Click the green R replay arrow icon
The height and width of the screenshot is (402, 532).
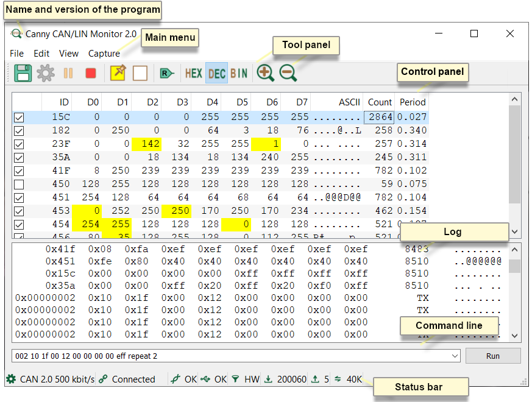(x=166, y=73)
